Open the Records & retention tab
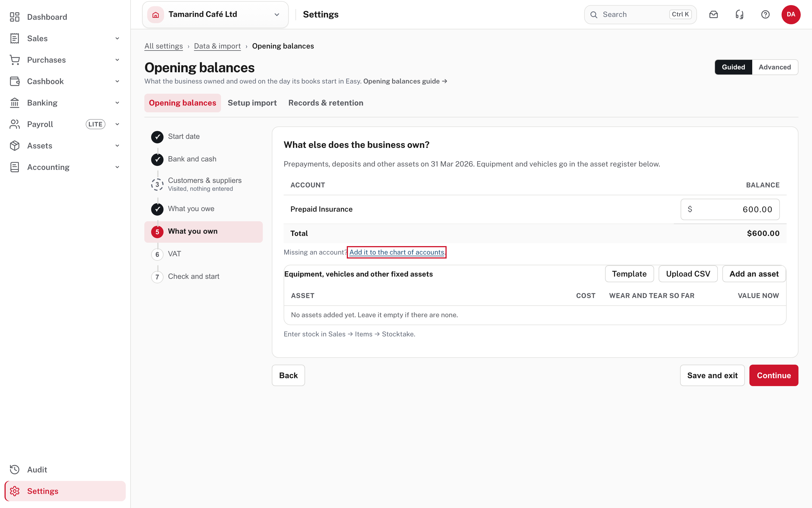 pos(326,103)
